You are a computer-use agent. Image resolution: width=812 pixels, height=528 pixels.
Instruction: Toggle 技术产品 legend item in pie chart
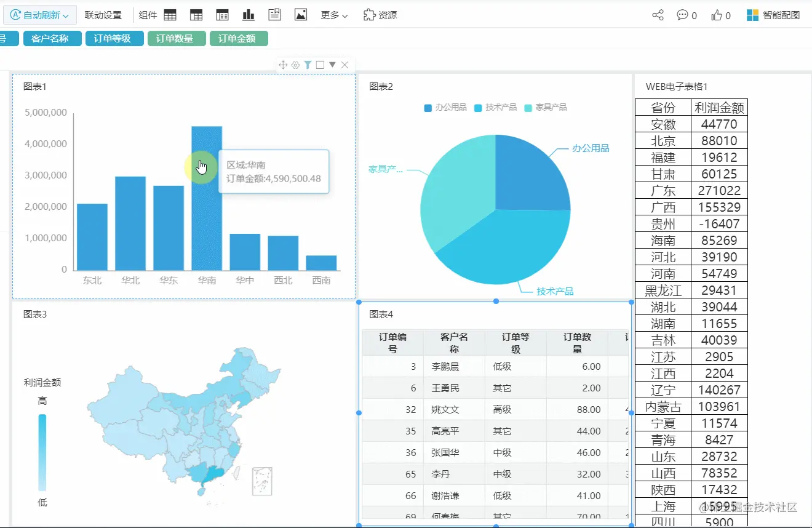coord(496,107)
